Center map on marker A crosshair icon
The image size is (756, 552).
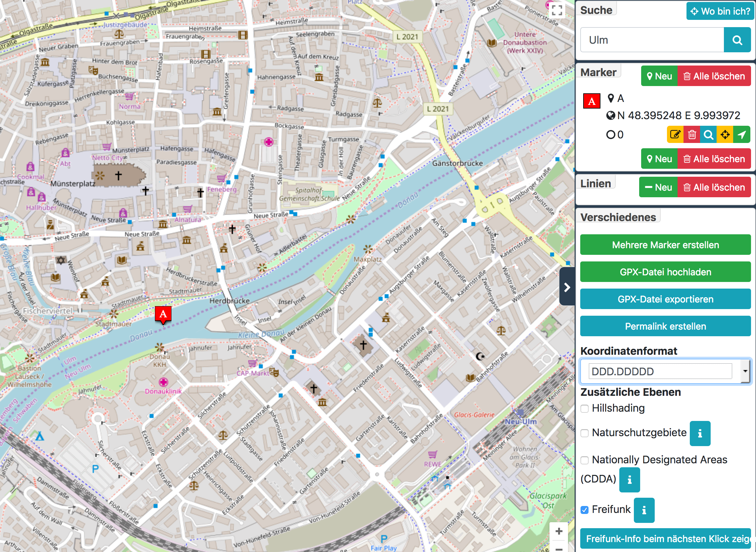[725, 135]
